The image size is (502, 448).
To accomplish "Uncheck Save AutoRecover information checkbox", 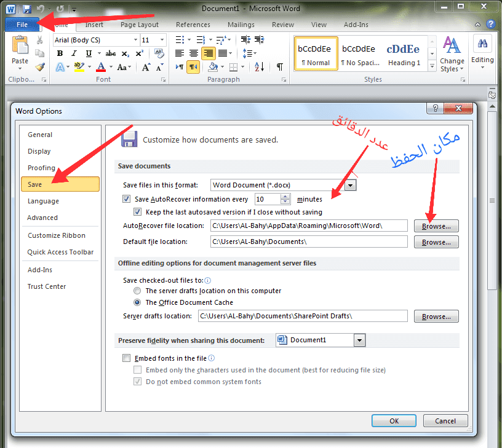I will 127,199.
